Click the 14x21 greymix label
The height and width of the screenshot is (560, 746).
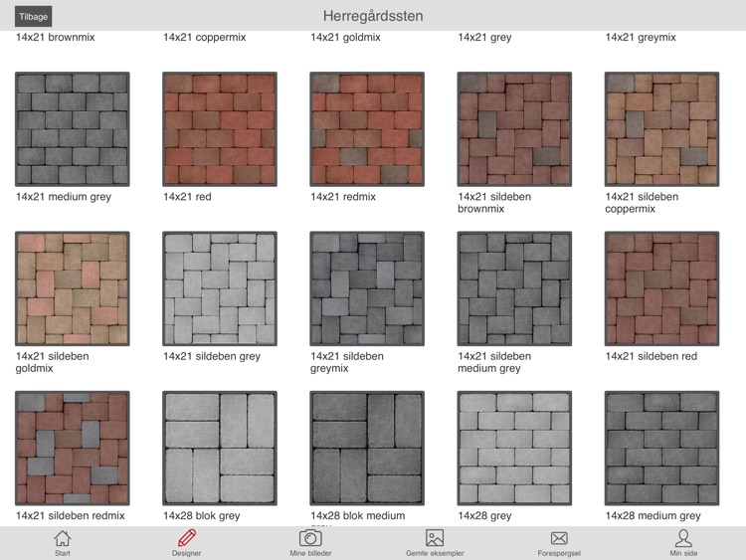pos(641,37)
